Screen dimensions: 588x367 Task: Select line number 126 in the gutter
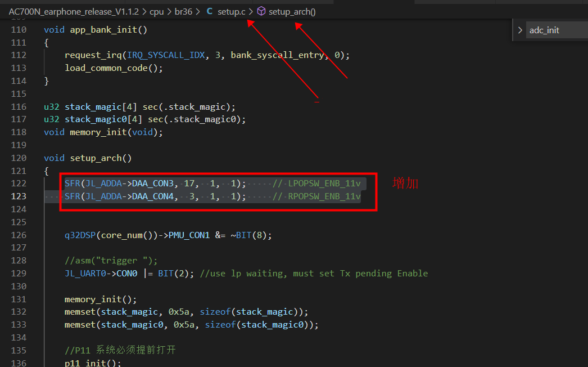(x=19, y=235)
